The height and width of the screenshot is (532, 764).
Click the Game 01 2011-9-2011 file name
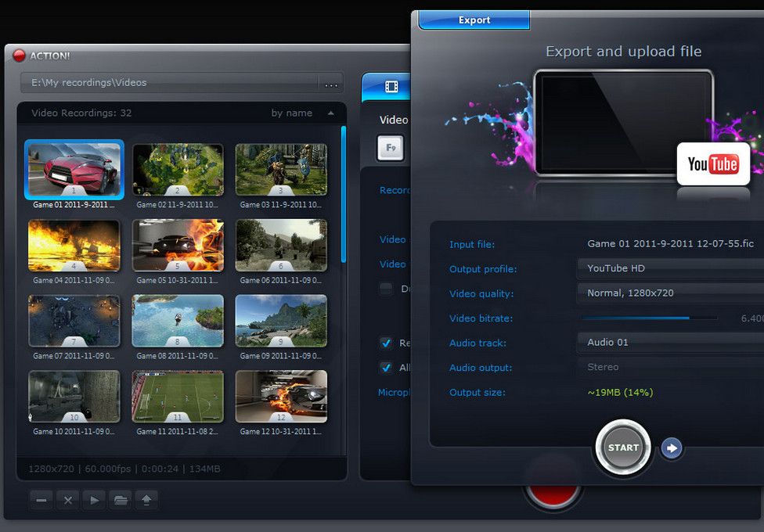[x=74, y=205]
